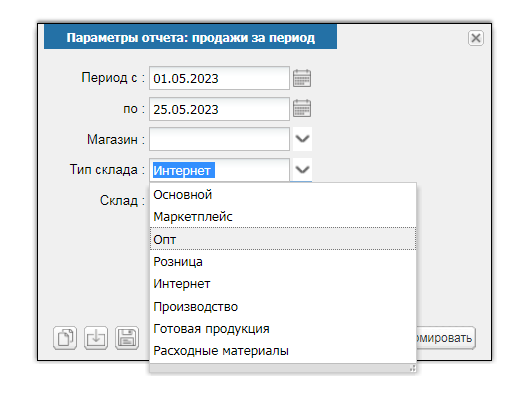Collapse the Тип склада dropdown arrow
Image resolution: width=518 pixels, height=394 pixels.
302,169
